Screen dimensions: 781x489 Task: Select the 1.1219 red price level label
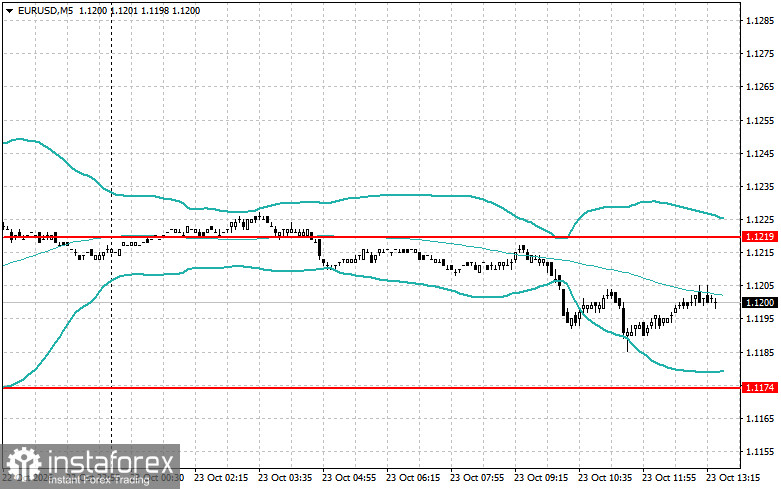point(760,237)
